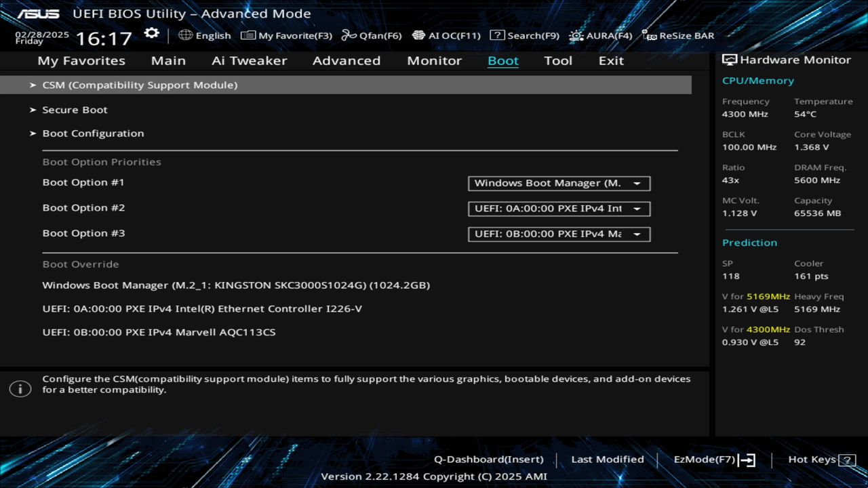Click MC Volt. value 1.128 V
The height and width of the screenshot is (488, 868).
740,213
